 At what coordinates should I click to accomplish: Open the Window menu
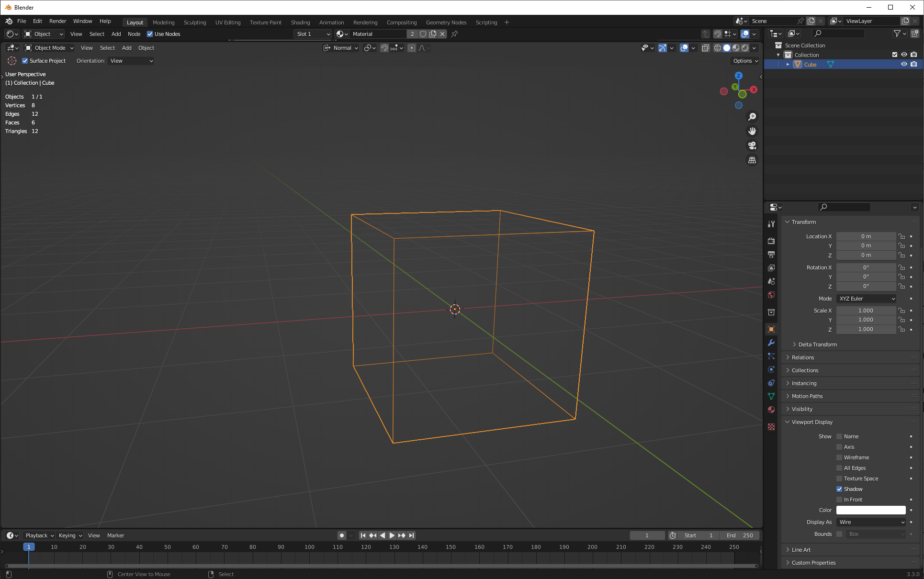coord(82,21)
